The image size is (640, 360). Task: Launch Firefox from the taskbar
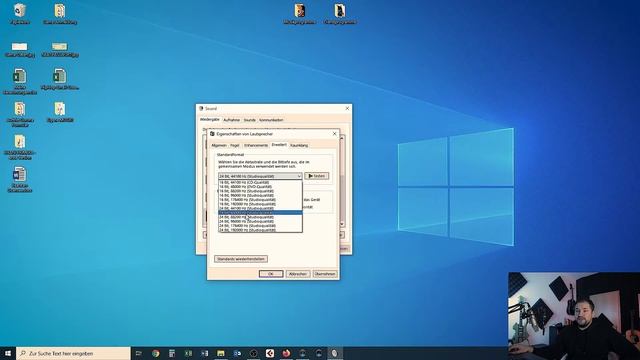pos(286,353)
